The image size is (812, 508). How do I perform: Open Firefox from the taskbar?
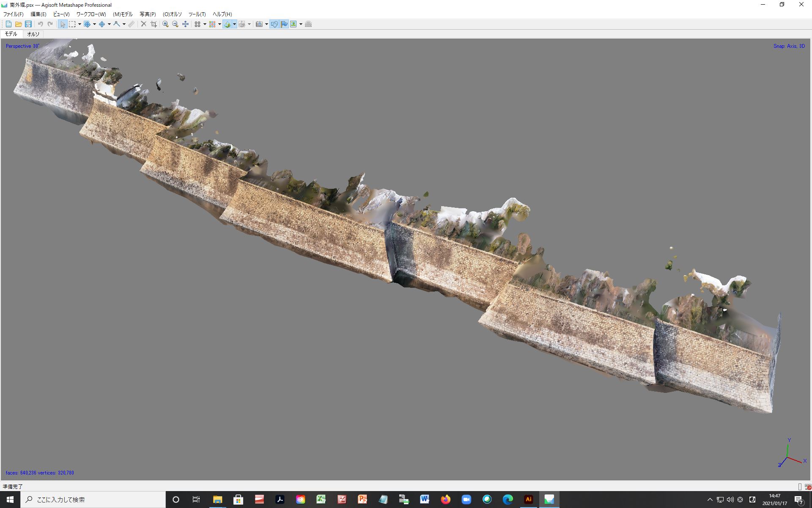pos(445,500)
